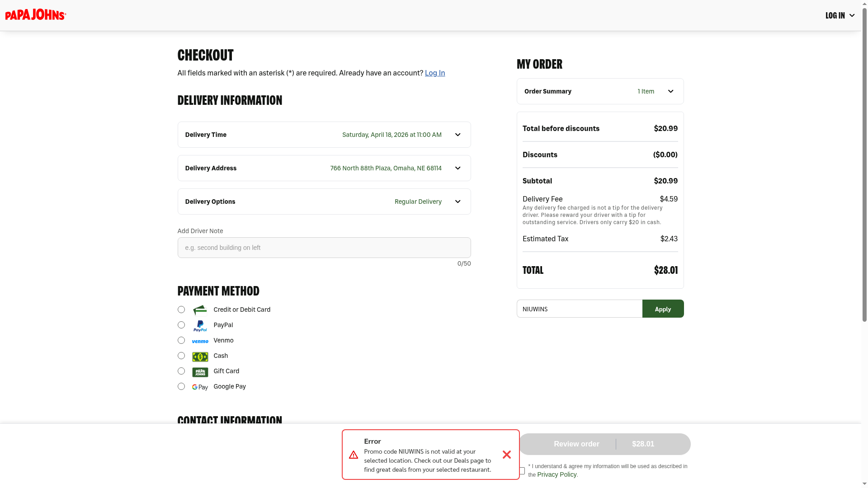Click the Add Driver Note field

click(x=324, y=248)
